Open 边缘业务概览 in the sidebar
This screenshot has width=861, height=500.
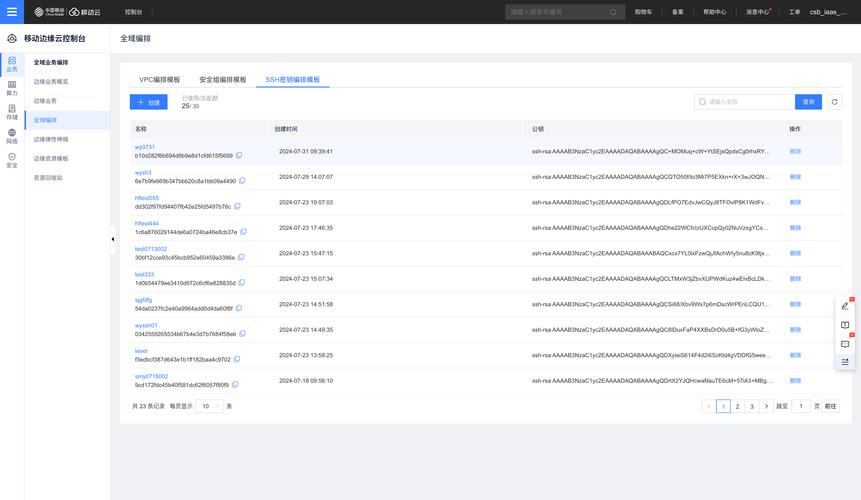click(51, 82)
